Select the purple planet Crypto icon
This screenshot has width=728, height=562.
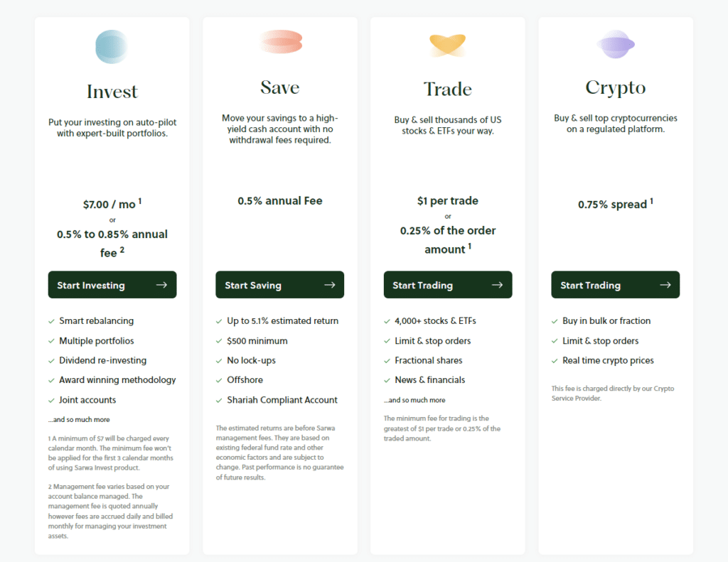tap(615, 44)
